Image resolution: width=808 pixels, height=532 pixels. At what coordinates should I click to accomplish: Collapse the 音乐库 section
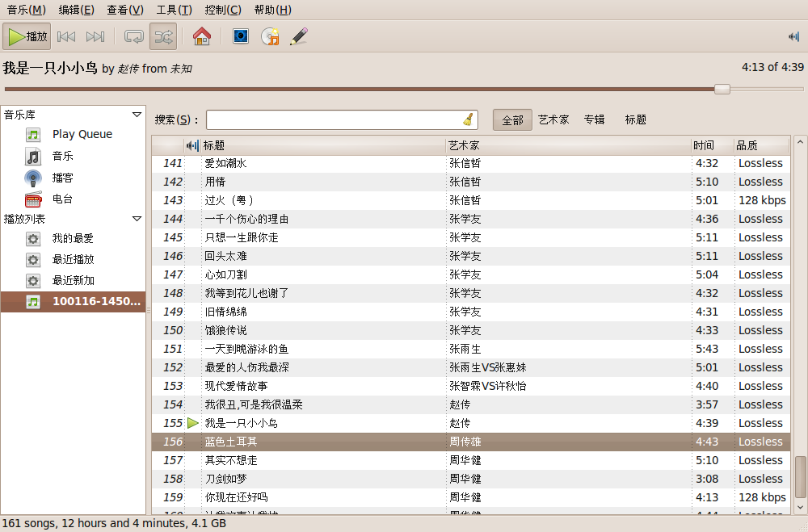click(x=137, y=115)
